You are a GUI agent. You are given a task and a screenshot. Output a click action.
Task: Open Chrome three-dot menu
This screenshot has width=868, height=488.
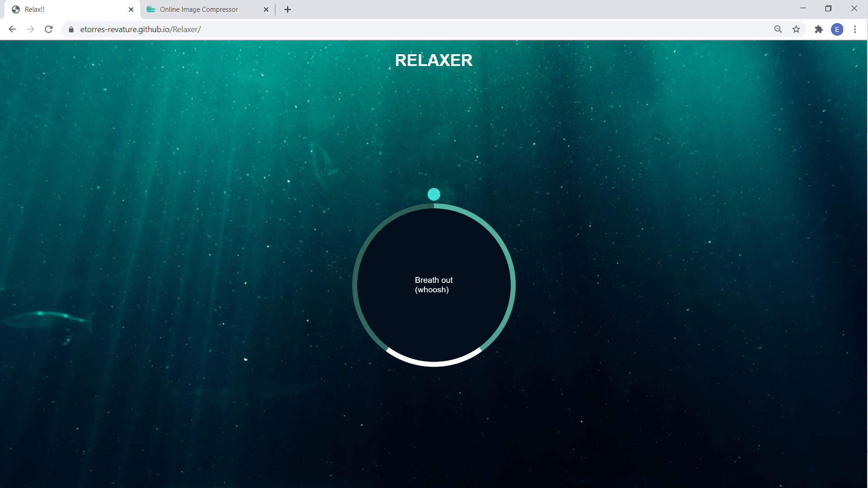[855, 29]
